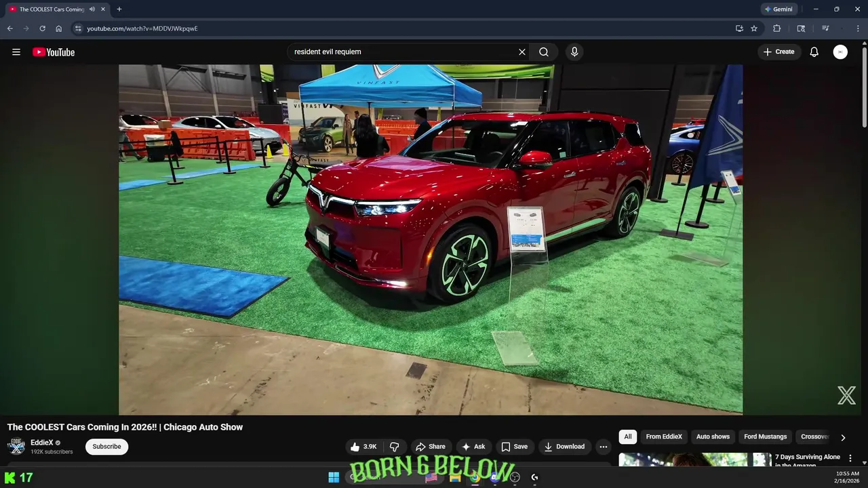Image resolution: width=868 pixels, height=488 pixels.
Task: Open the YouTube account avatar menu
Action: point(840,52)
